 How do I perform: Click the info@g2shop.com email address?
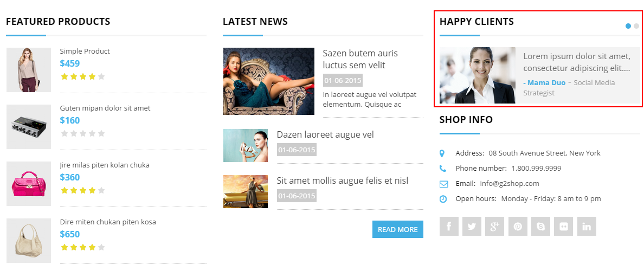(x=509, y=184)
